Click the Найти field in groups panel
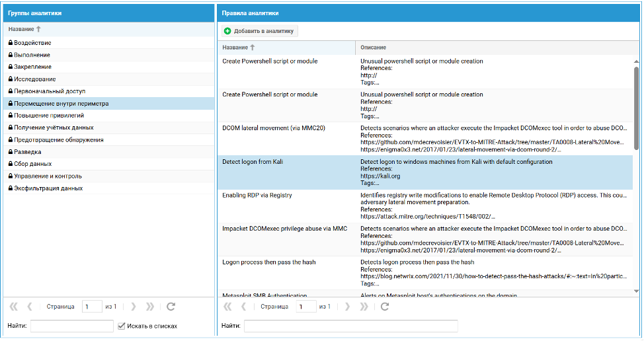644x341 pixels. (x=71, y=326)
